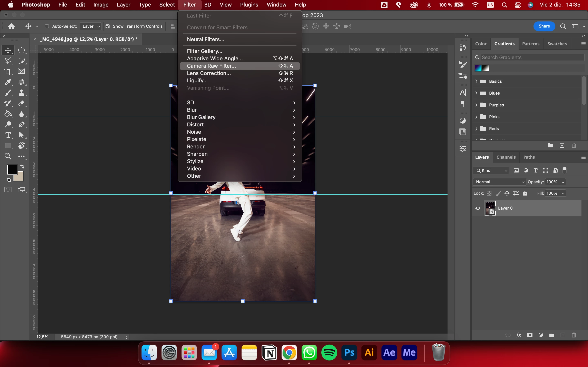Expand the Blues gradient folder
Screen dimensions: 588x367
(x=476, y=93)
